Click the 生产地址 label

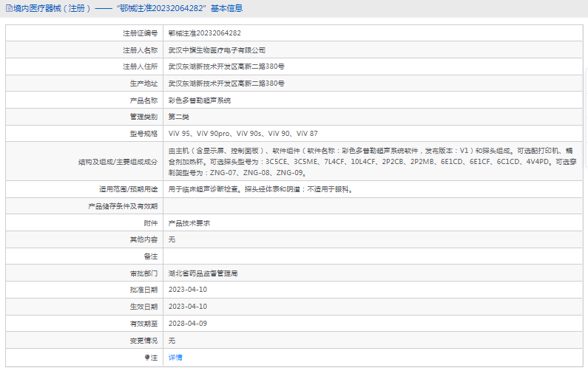[x=143, y=84]
